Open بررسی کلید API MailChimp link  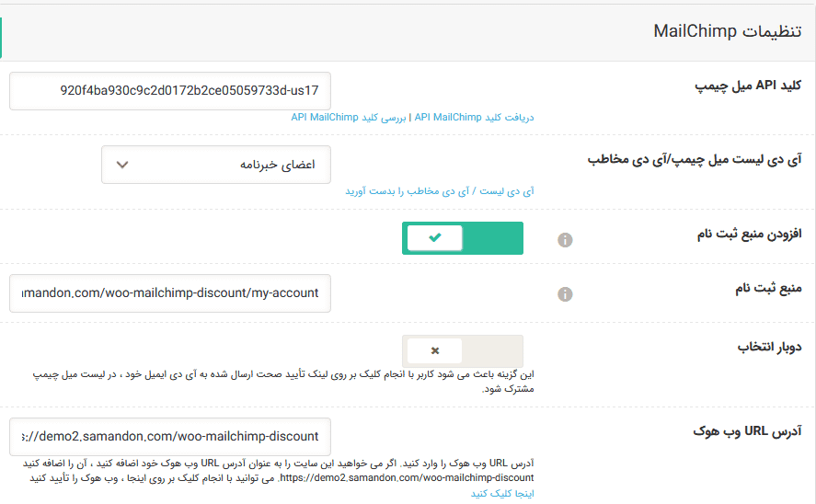click(x=348, y=118)
